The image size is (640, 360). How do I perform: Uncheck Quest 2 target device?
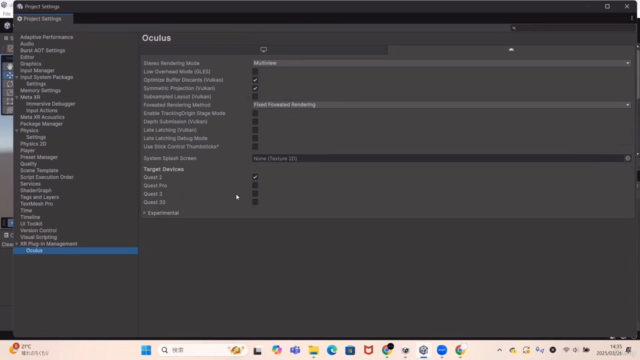[x=255, y=177]
